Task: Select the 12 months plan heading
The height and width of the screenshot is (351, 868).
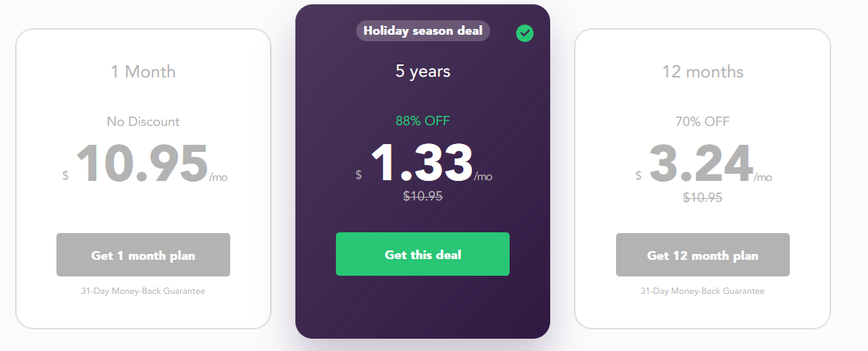Action: click(x=702, y=72)
